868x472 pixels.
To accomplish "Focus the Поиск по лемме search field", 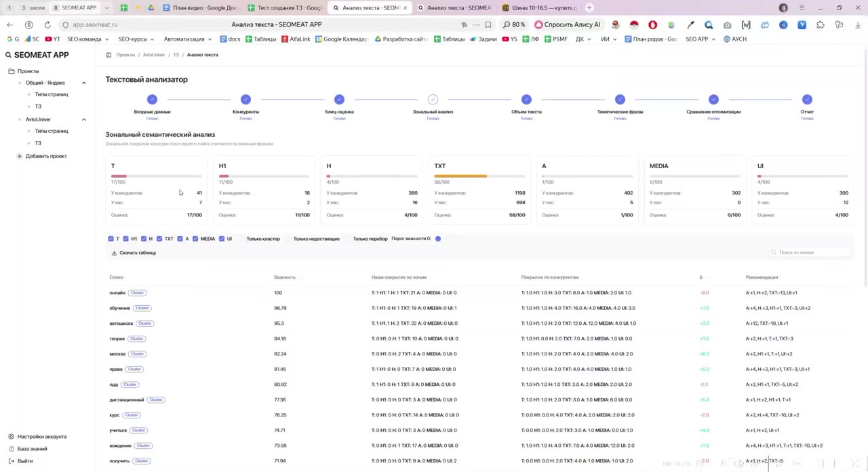I will click(x=810, y=252).
